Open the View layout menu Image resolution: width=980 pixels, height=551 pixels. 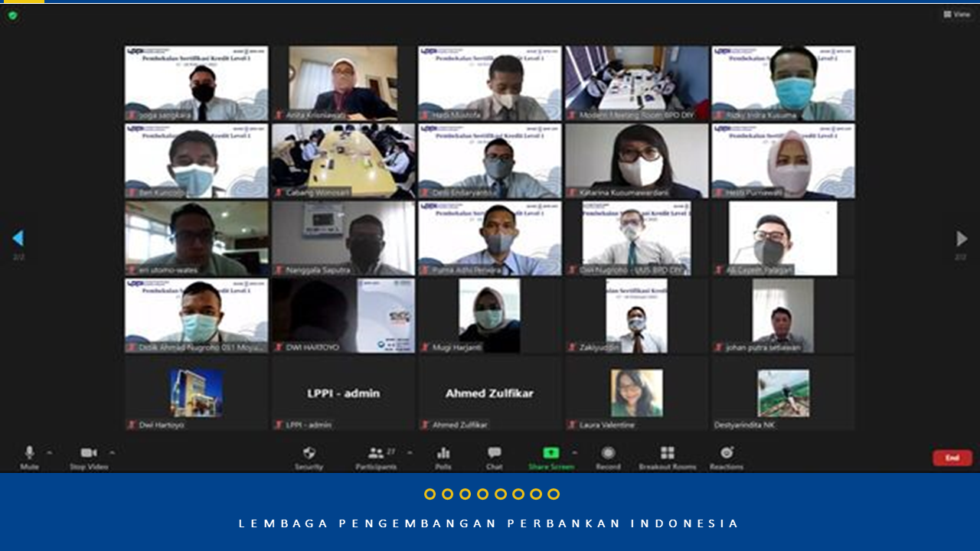point(957,14)
